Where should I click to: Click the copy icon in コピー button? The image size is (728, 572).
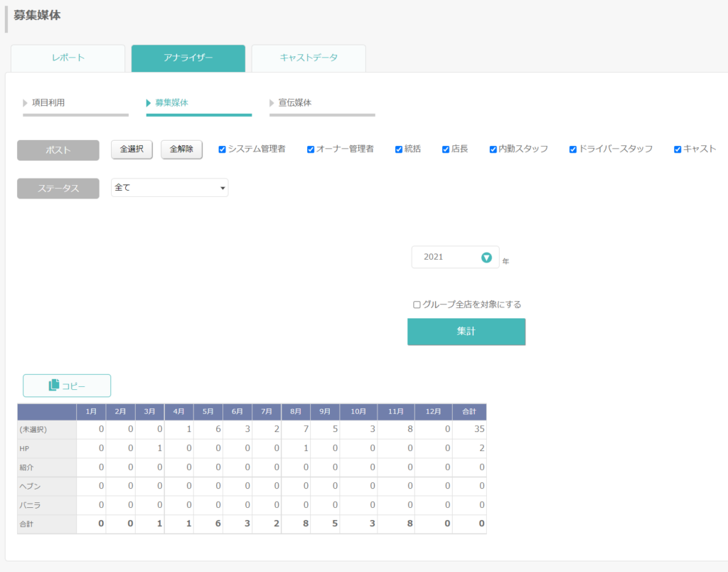(x=54, y=385)
